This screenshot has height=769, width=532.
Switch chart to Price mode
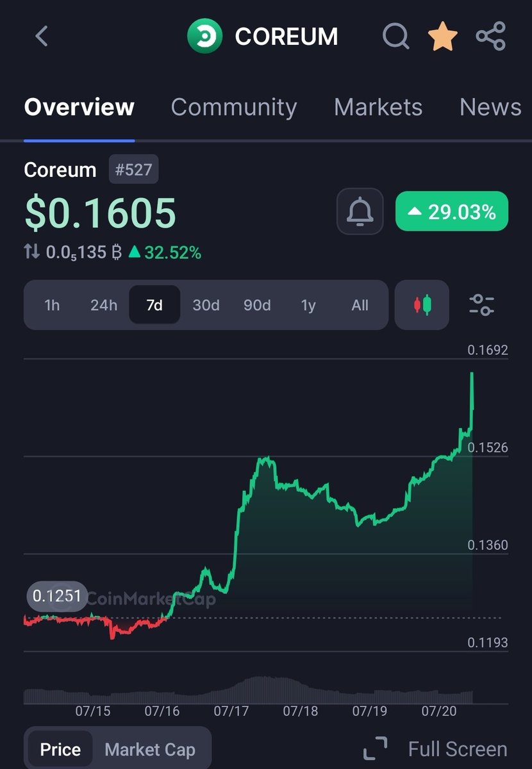(61, 750)
